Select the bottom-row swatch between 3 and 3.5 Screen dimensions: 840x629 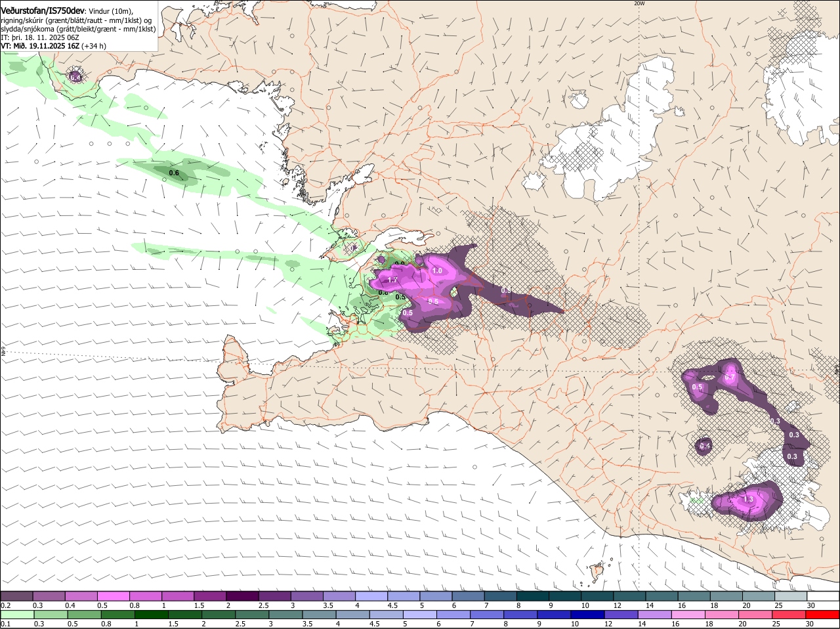tap(286, 615)
